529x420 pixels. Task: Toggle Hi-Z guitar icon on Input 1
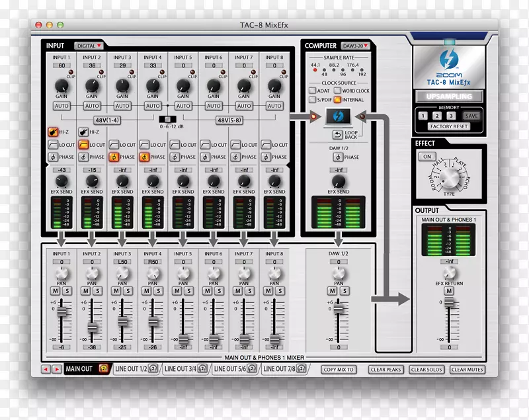tap(53, 132)
